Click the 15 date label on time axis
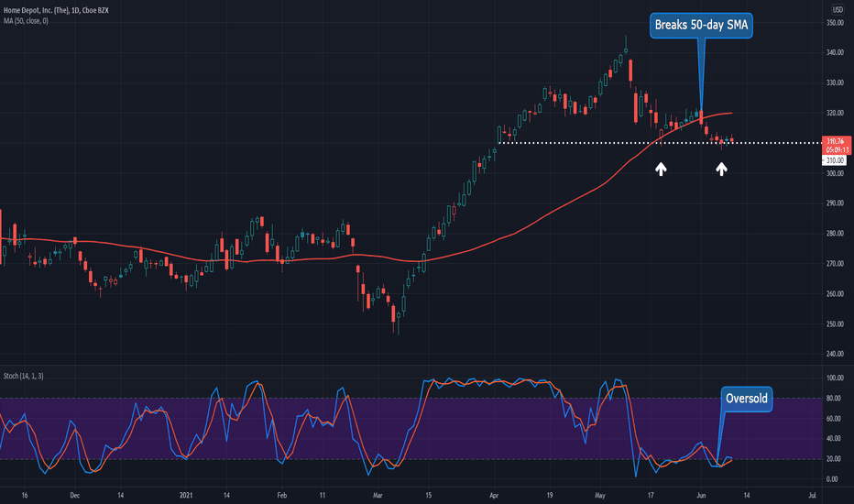 (x=429, y=496)
